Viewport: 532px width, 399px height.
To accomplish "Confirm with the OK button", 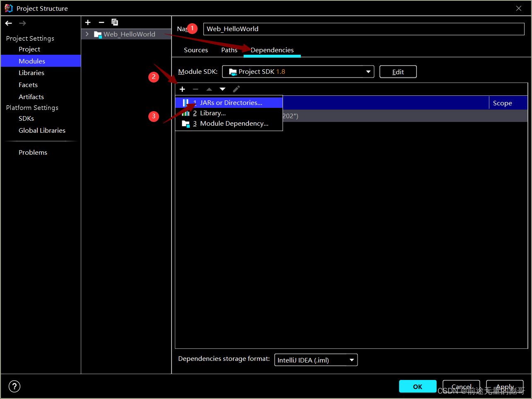I will pos(418,387).
